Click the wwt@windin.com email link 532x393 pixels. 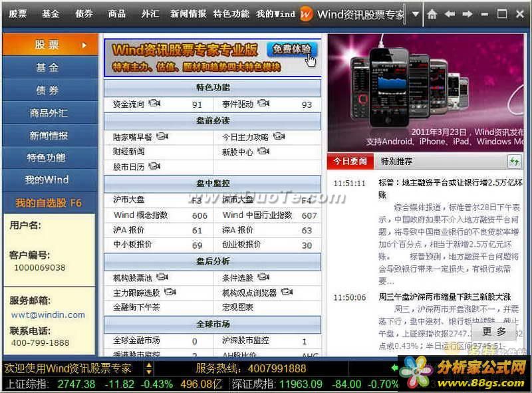pos(48,315)
